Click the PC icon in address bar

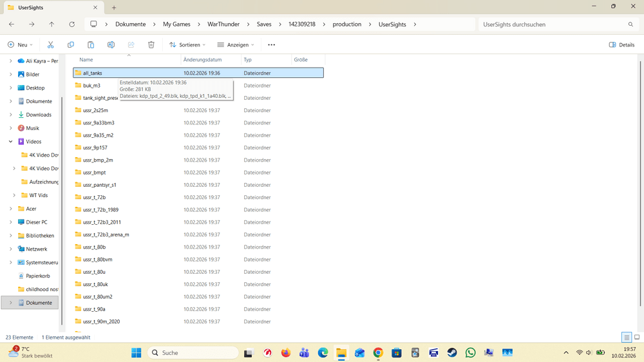tap(93, 24)
